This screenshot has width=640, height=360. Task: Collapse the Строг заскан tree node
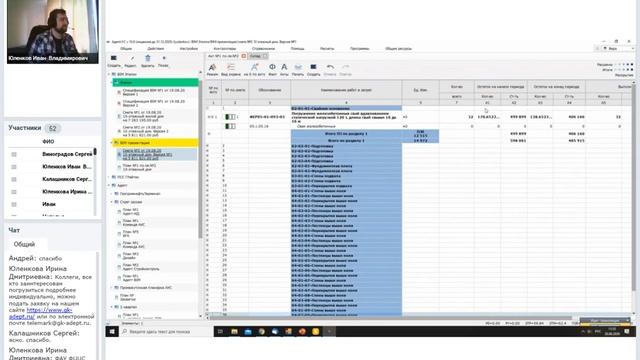point(112,202)
